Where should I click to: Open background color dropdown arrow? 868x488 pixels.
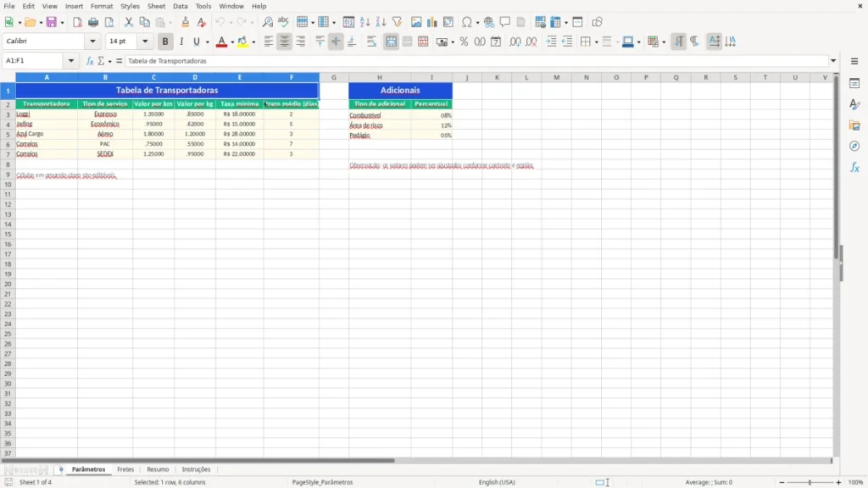pyautogui.click(x=253, y=42)
